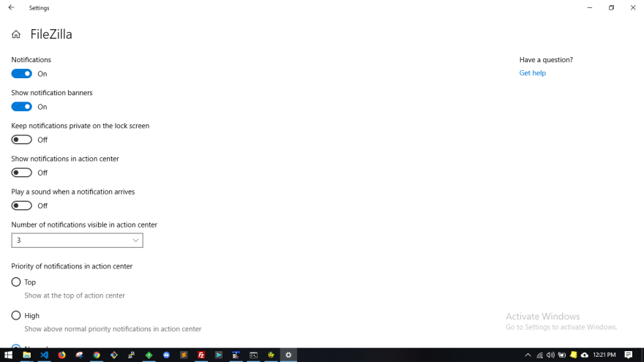Launch Visual Studio Code from the taskbar

click(x=45, y=355)
